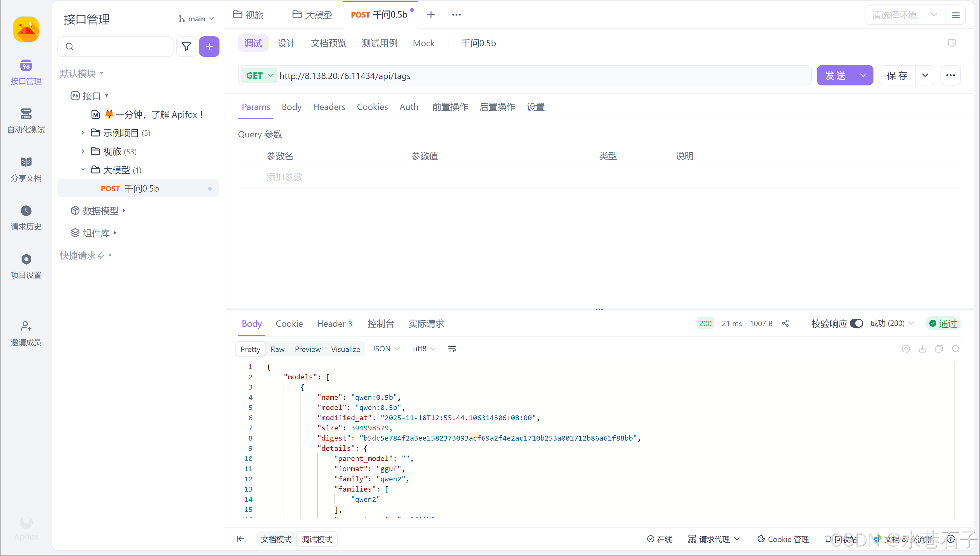Screen dimensions: 980x556
Task: Open 请求历史 in the left sidebar
Action: click(x=26, y=218)
